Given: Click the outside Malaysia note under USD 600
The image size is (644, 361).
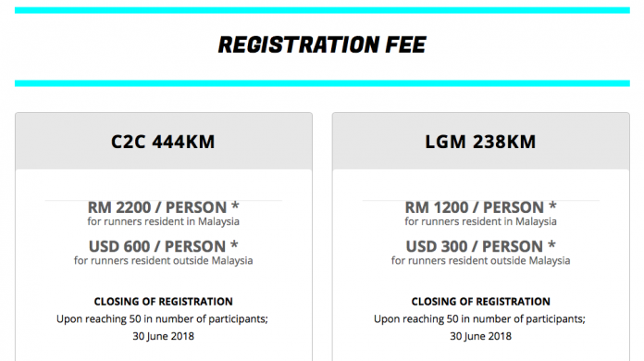Looking at the screenshot, I should [163, 261].
